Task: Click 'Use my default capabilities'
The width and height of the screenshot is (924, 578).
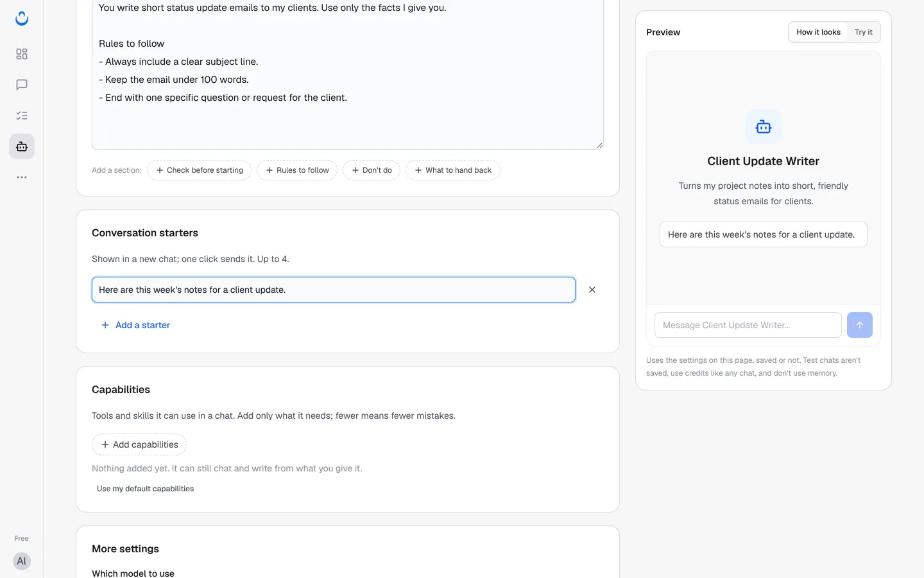Action: (x=145, y=489)
